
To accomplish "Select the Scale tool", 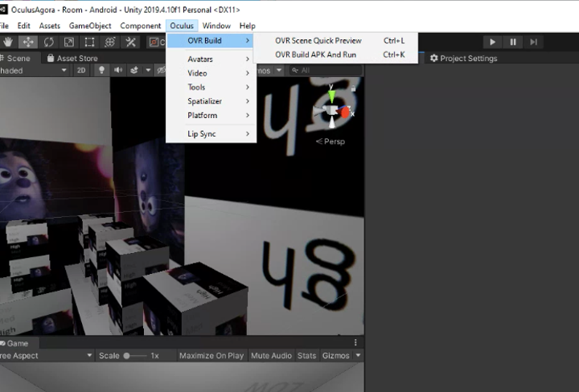I will coord(69,42).
